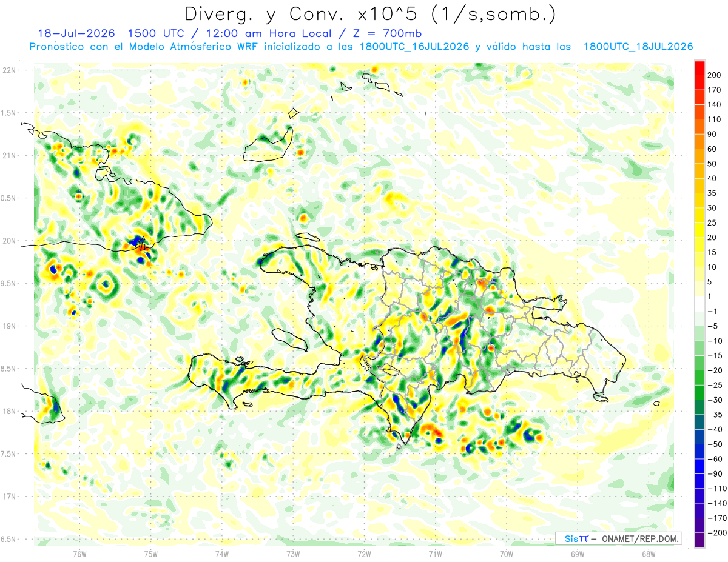Click the '-15' colorbar value

click(714, 355)
